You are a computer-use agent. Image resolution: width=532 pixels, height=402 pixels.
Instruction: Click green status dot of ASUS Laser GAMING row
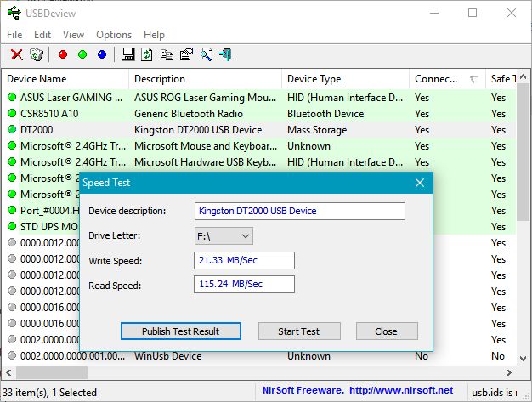coord(12,98)
